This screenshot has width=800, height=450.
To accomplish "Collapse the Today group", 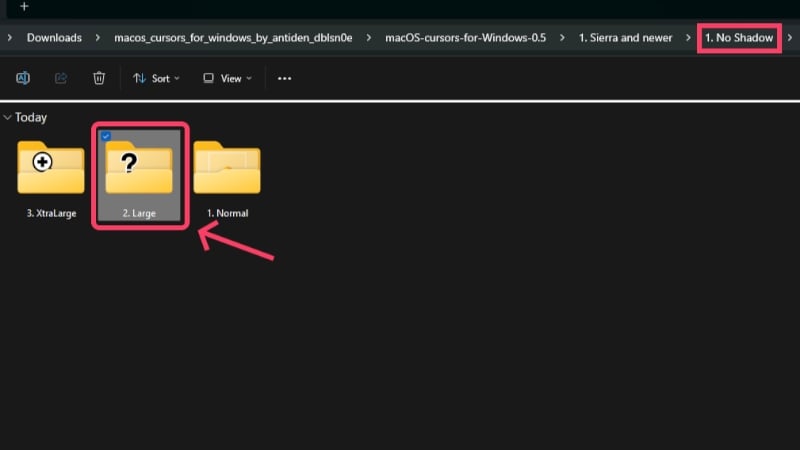I will pyautogui.click(x=7, y=117).
